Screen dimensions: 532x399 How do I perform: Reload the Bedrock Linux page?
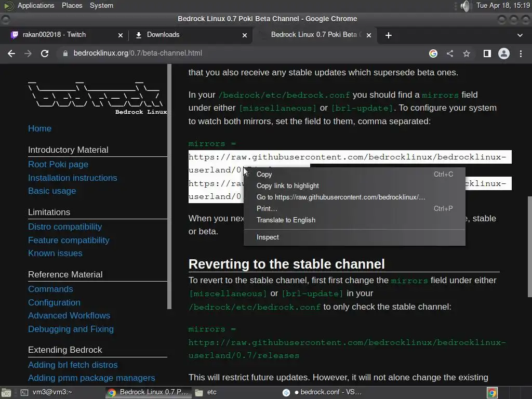pyautogui.click(x=45, y=54)
